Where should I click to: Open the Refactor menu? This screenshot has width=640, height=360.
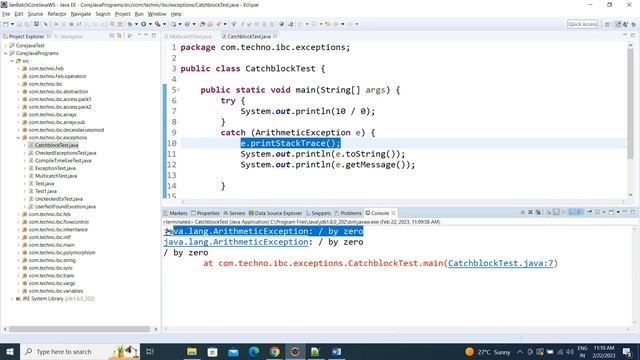57,14
